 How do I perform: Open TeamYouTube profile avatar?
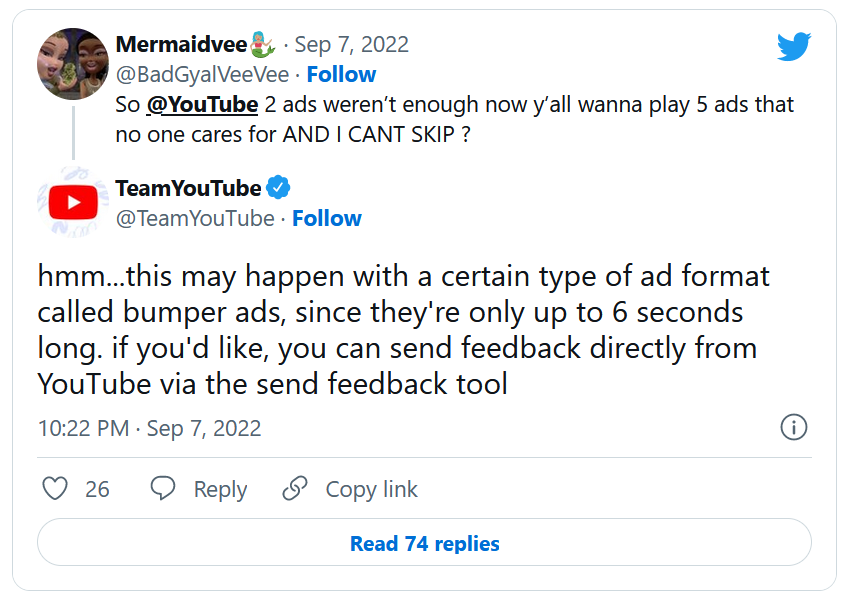tap(72, 204)
